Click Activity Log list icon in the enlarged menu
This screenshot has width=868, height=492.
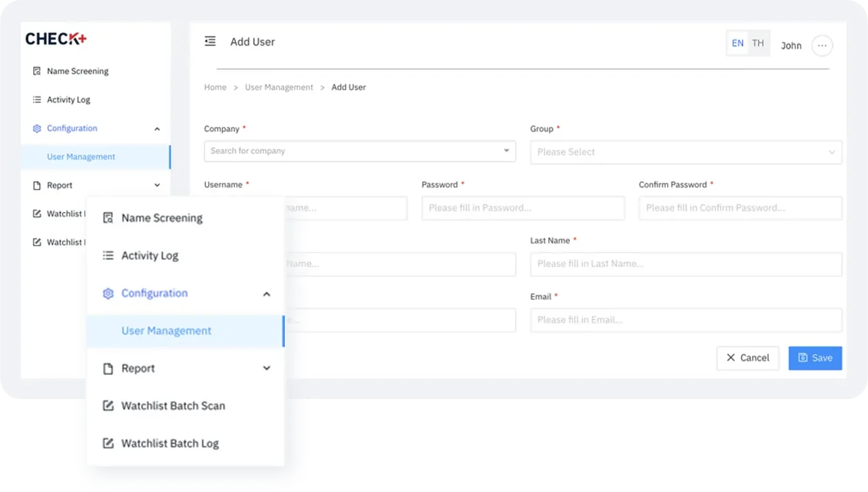pos(108,256)
